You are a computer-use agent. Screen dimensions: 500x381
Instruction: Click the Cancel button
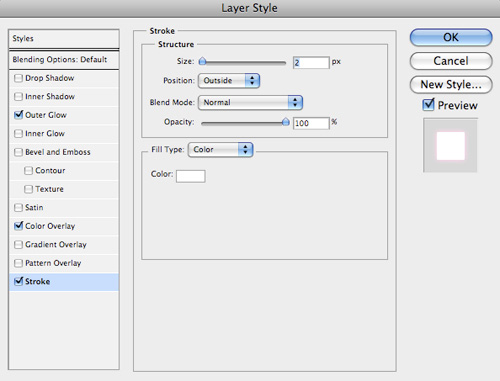pyautogui.click(x=451, y=61)
